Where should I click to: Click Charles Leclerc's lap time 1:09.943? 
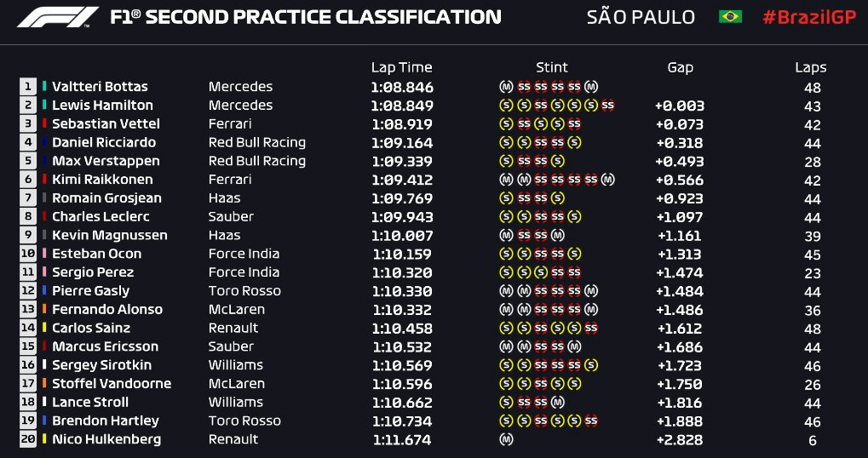[402, 217]
